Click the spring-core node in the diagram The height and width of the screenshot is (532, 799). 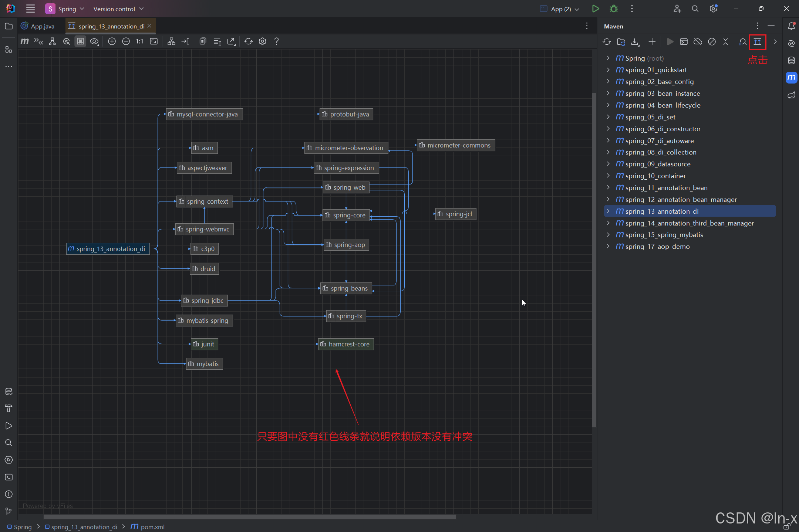[346, 215]
